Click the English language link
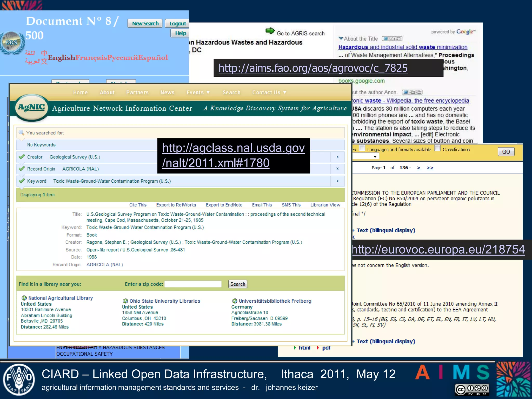The image size is (532, 399). click(x=62, y=57)
